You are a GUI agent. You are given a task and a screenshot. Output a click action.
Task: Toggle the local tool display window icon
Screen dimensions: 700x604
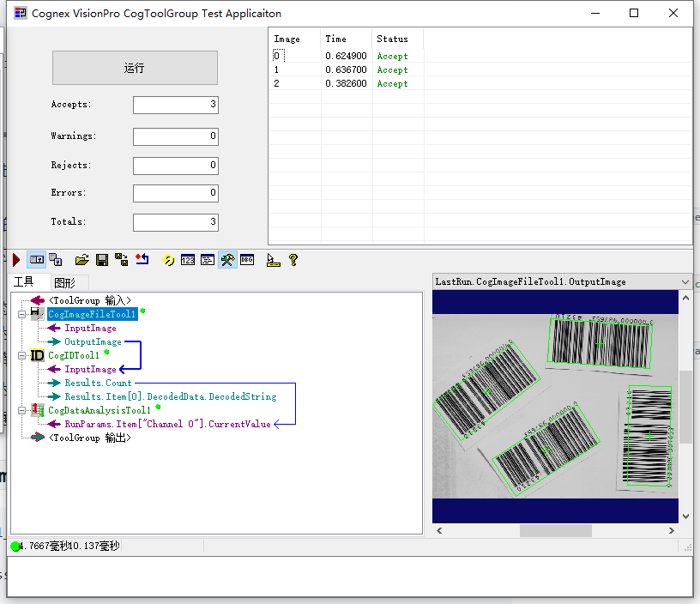tap(37, 260)
